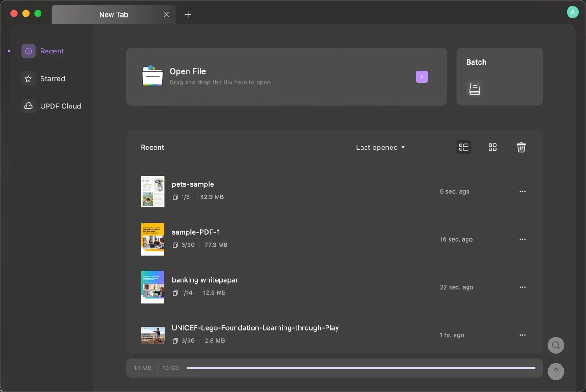
Task: Click the pets-sample file name
Action: pos(193,184)
